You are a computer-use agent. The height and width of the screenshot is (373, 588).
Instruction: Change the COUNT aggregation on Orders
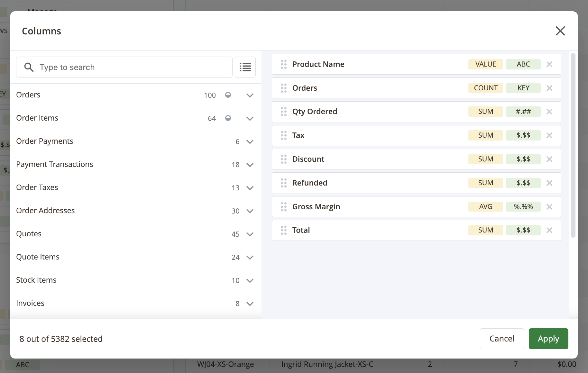point(485,88)
